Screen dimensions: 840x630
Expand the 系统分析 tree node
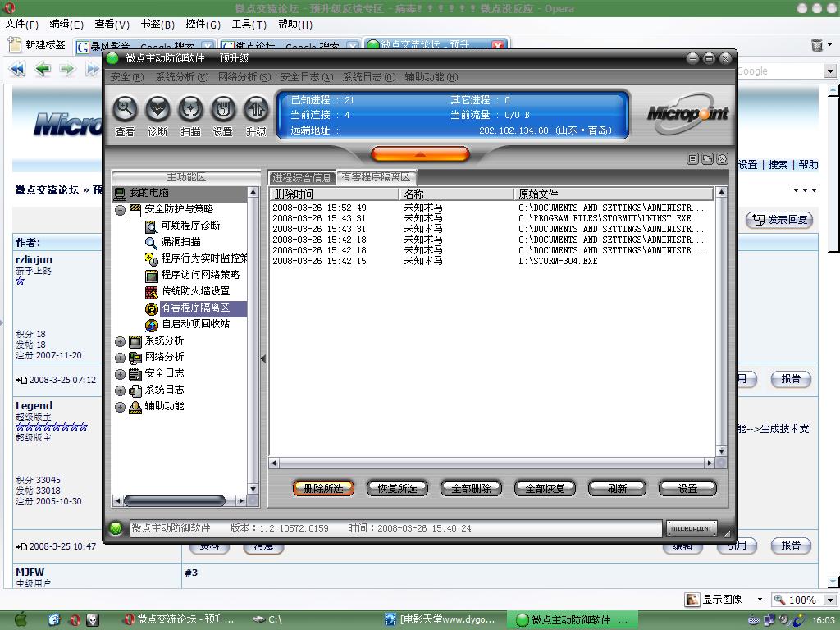(120, 341)
